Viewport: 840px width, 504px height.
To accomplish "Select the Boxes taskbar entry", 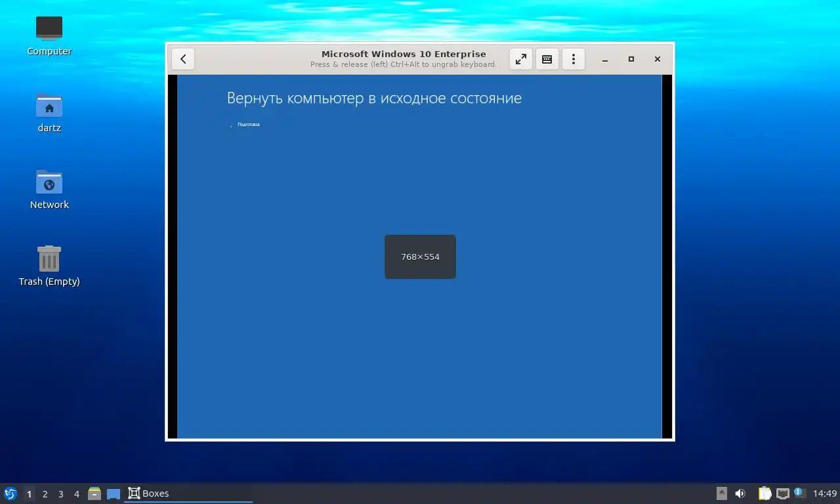I will click(x=188, y=493).
